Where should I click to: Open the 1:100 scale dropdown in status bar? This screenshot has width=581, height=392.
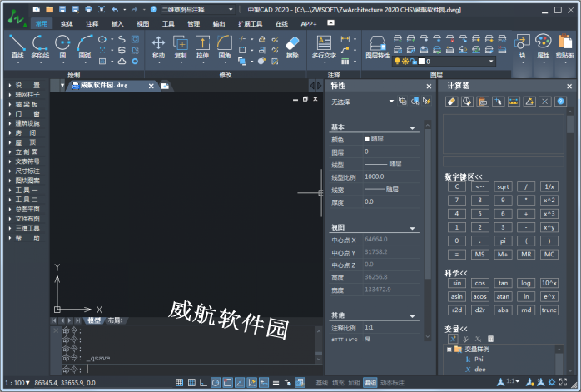(17, 383)
